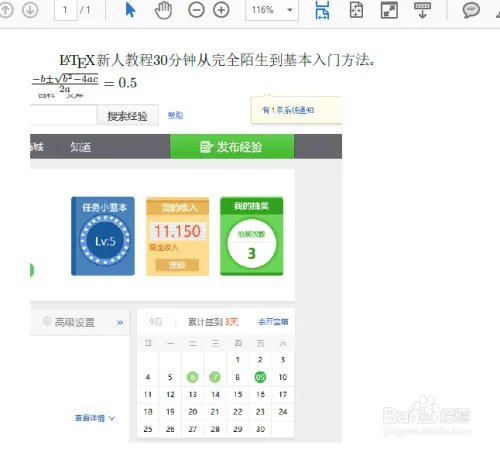500x449 pixels.
Task: Go to previous page with up arrow
Action: 6,10
